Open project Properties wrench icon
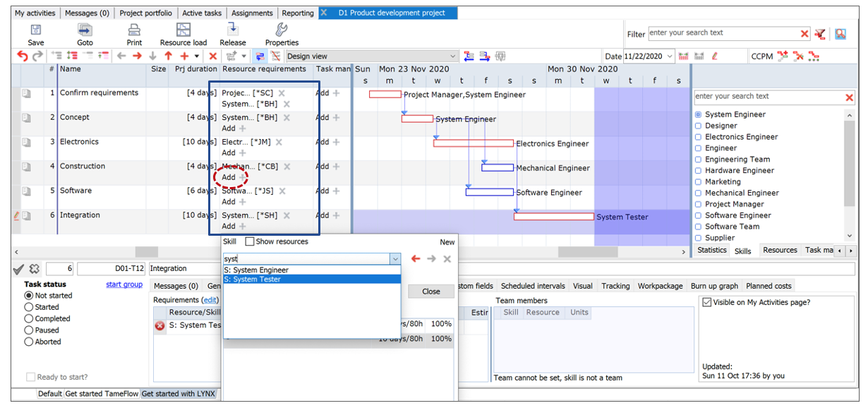The image size is (868, 408). (281, 30)
